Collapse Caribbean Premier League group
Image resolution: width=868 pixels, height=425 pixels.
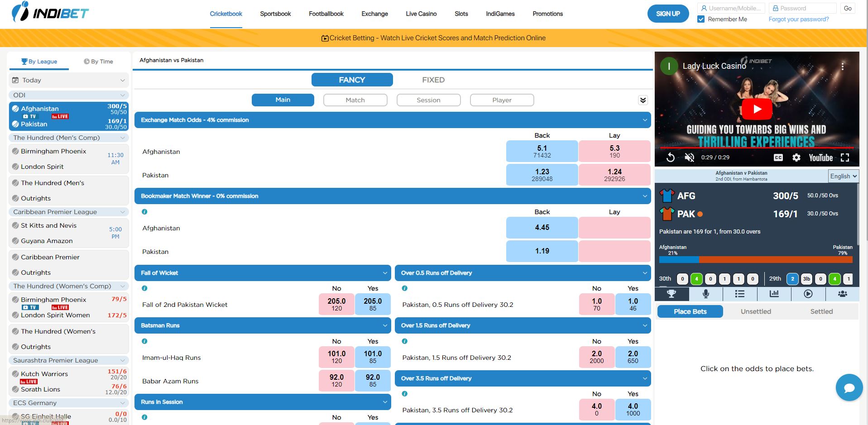69,212
